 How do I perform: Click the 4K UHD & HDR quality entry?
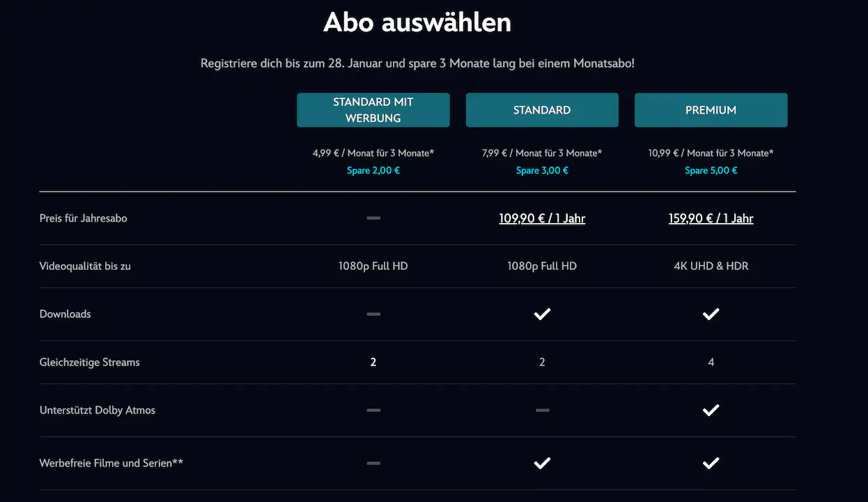pos(711,266)
